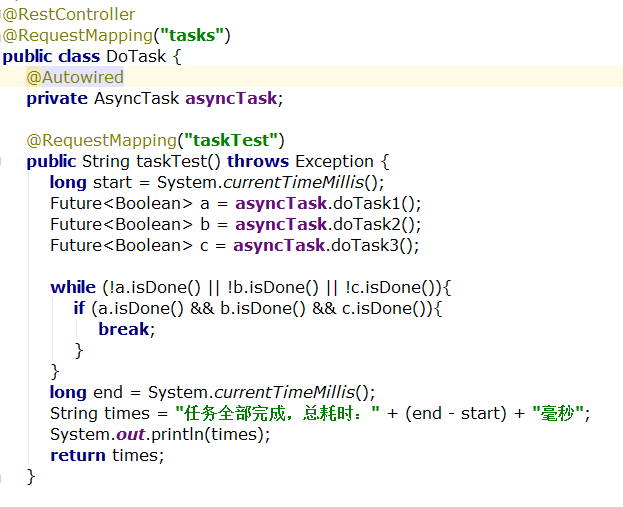Click b.isDone() in the if condition
The image size is (623, 507).
[x=263, y=308]
